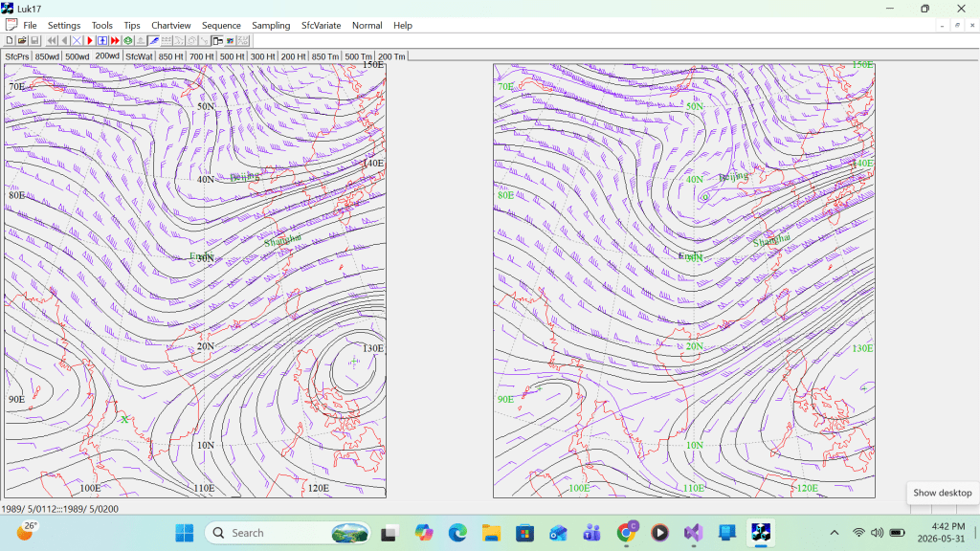The height and width of the screenshot is (551, 980).
Task: Select the 200wd tab
Action: [107, 55]
